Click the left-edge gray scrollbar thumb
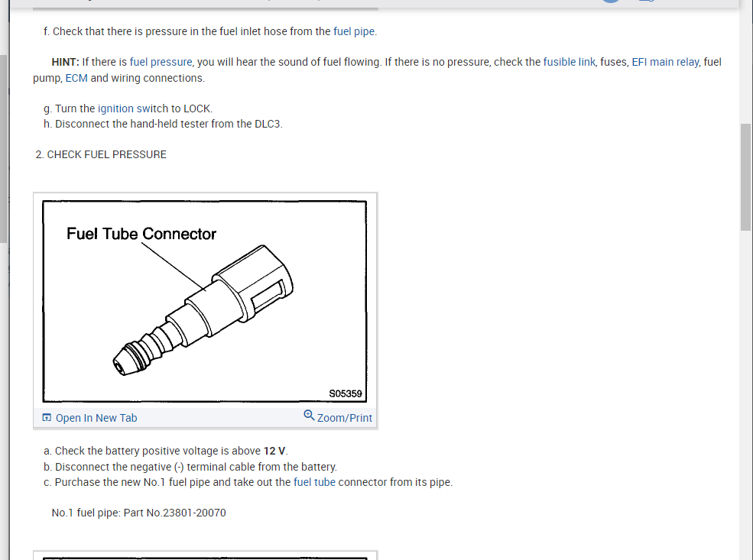The width and height of the screenshot is (753, 560). [x=4, y=149]
